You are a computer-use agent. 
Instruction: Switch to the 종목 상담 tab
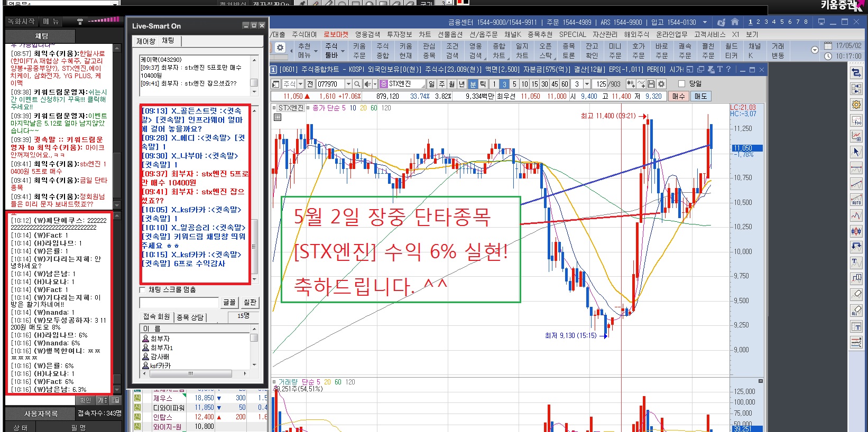tap(190, 317)
